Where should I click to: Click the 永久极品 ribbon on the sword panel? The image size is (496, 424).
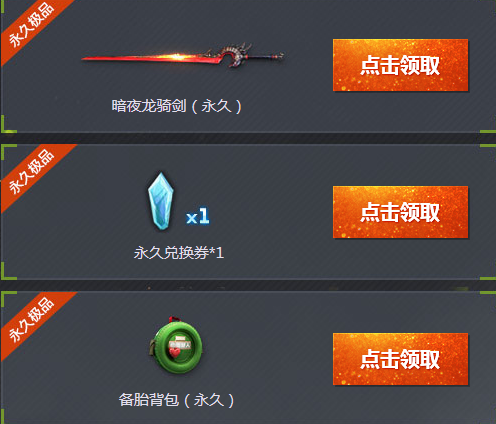[32, 25]
